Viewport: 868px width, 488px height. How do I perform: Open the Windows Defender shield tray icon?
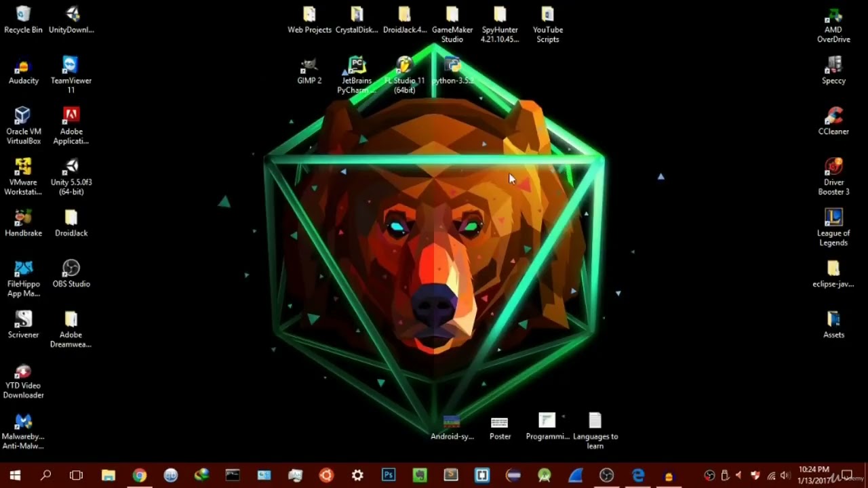[755, 475]
